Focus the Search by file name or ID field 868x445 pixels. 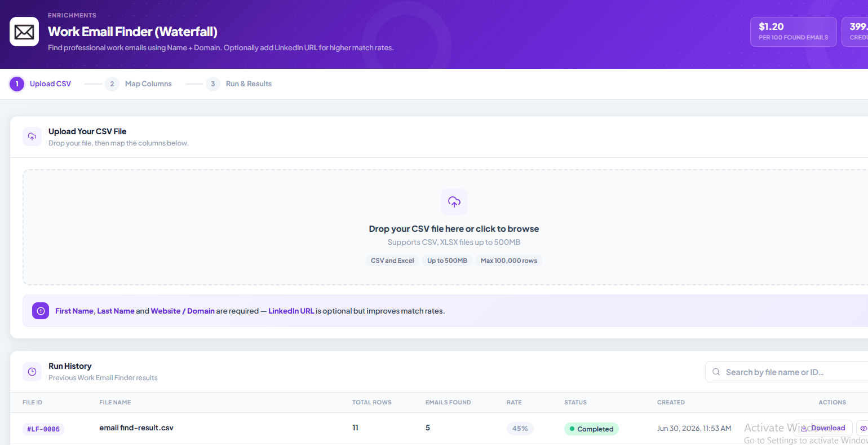[x=786, y=372]
